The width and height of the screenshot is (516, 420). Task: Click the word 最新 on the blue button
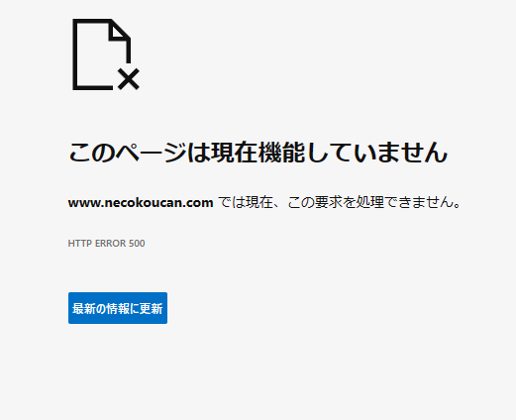point(83,308)
